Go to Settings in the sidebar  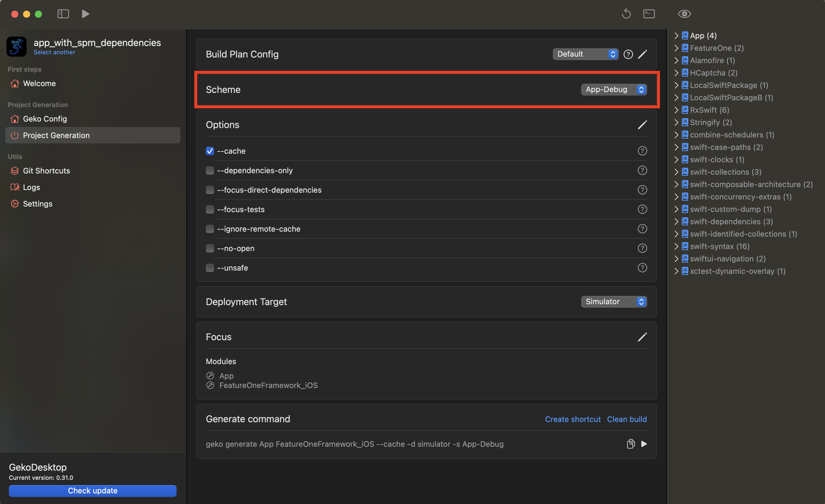[x=37, y=204]
